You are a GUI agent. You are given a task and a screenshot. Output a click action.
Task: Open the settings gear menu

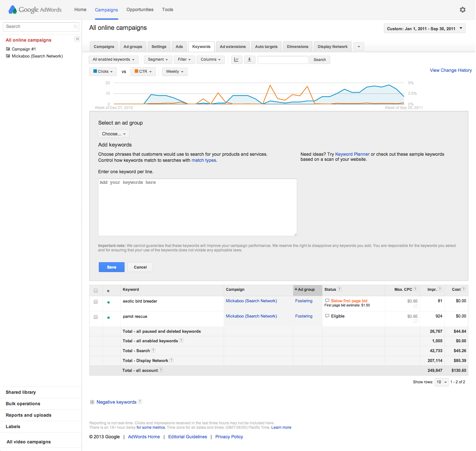[463, 10]
